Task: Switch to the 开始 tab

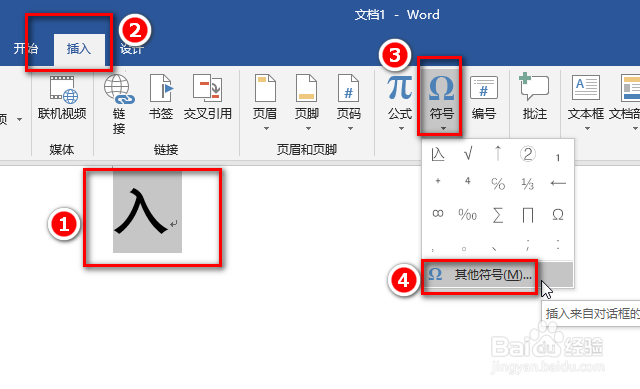Action: [x=25, y=49]
